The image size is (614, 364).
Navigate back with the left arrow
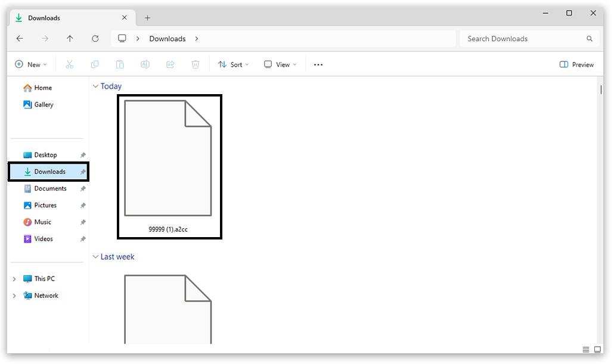point(20,39)
